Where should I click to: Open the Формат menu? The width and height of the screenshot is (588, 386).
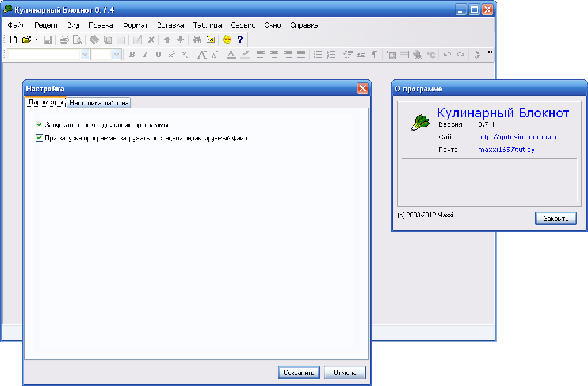pos(135,25)
